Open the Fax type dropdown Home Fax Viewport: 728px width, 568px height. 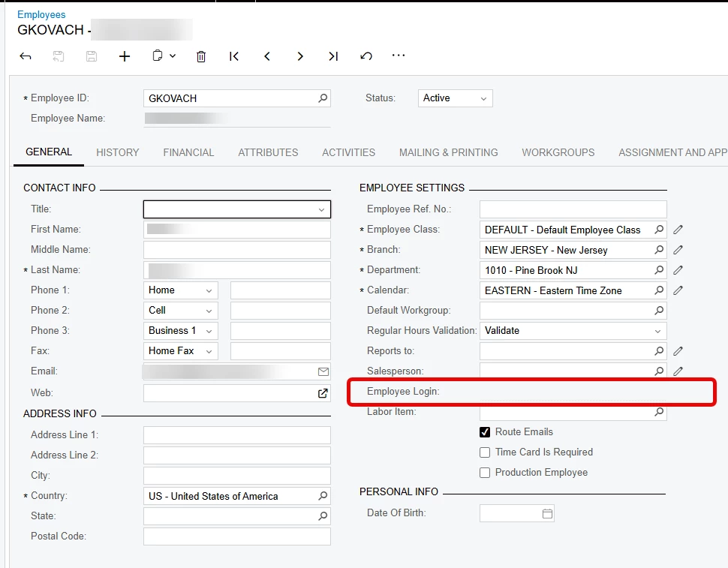(181, 351)
